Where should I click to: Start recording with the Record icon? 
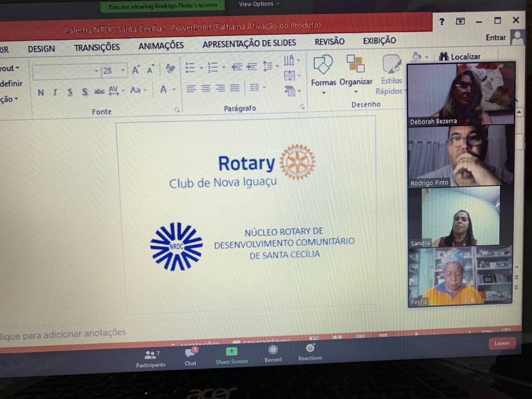click(273, 350)
